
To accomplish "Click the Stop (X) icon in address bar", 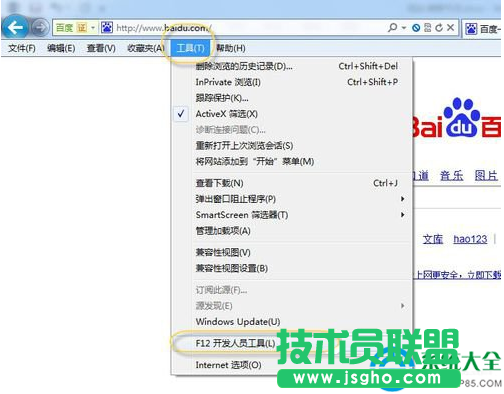I will click(x=450, y=27).
